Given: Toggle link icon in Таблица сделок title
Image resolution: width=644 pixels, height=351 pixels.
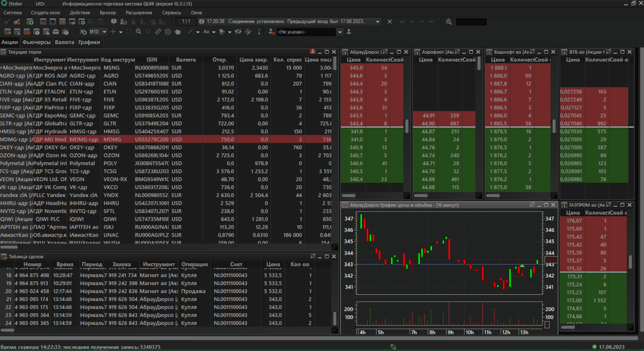Looking at the screenshot, I should coord(313,256).
